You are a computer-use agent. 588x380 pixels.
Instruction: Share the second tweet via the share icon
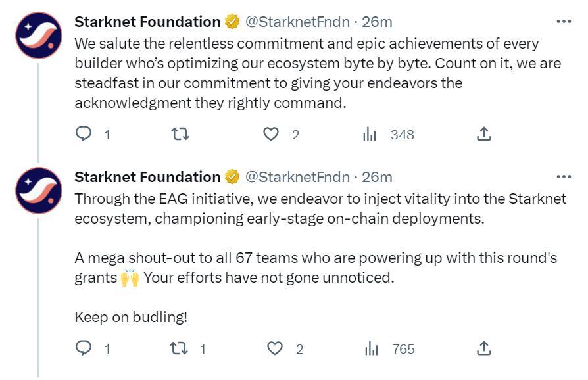click(x=485, y=349)
